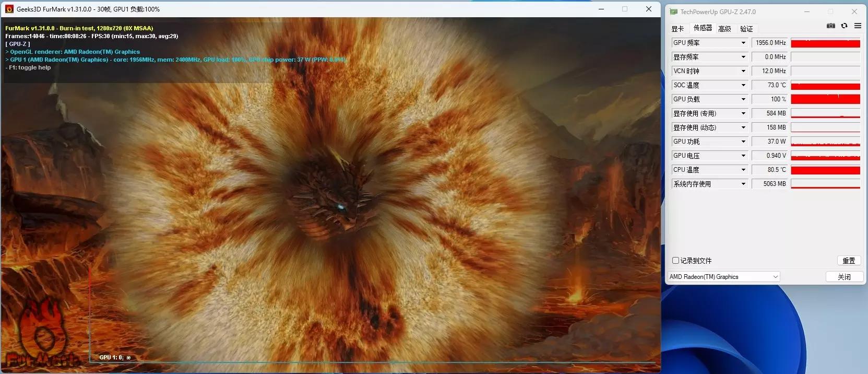Click the 显存频率 value 0.0 MHz
The width and height of the screenshot is (868, 374).
[769, 57]
